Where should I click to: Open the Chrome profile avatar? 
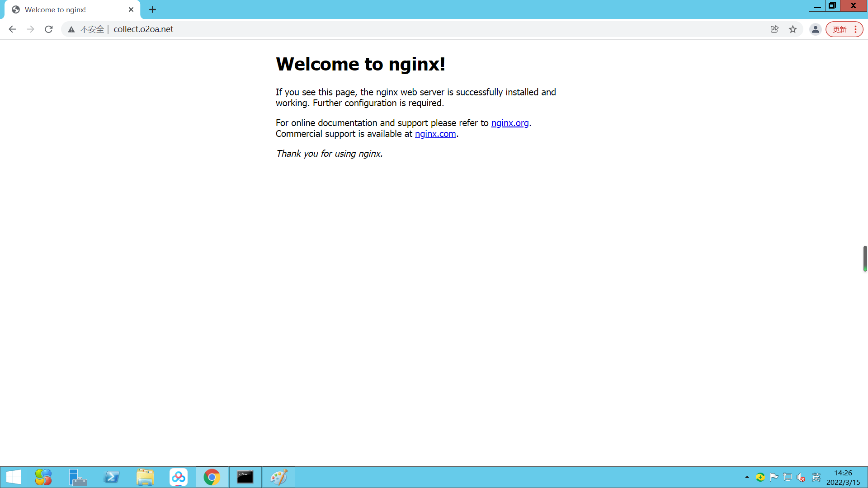(815, 29)
